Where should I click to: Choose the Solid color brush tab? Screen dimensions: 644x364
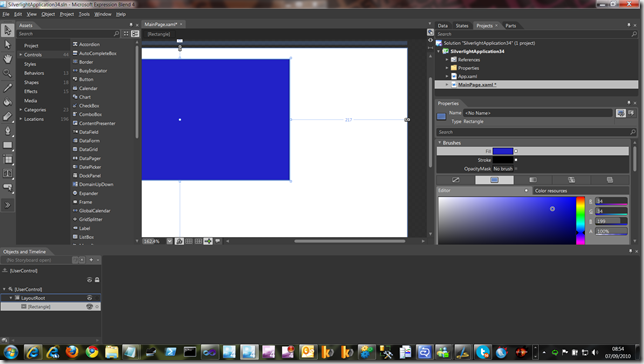[494, 180]
